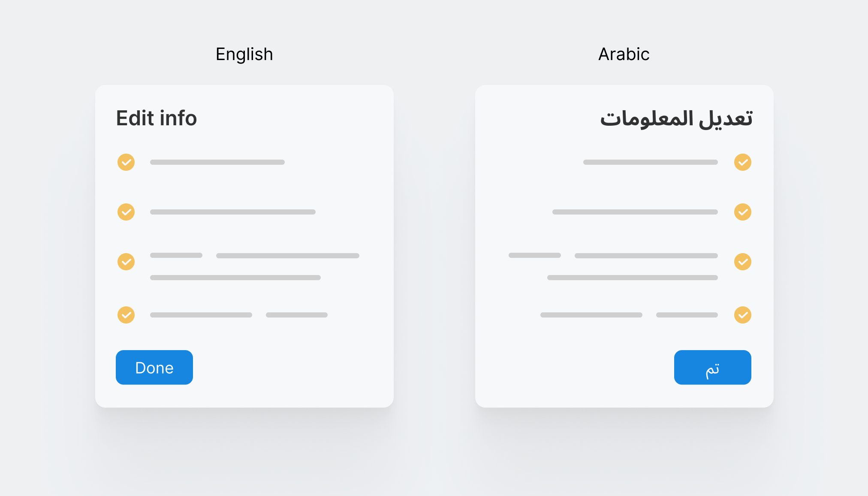Image resolution: width=868 pixels, height=496 pixels.
Task: Toggle second checkmark in the English card
Action: coord(126,212)
